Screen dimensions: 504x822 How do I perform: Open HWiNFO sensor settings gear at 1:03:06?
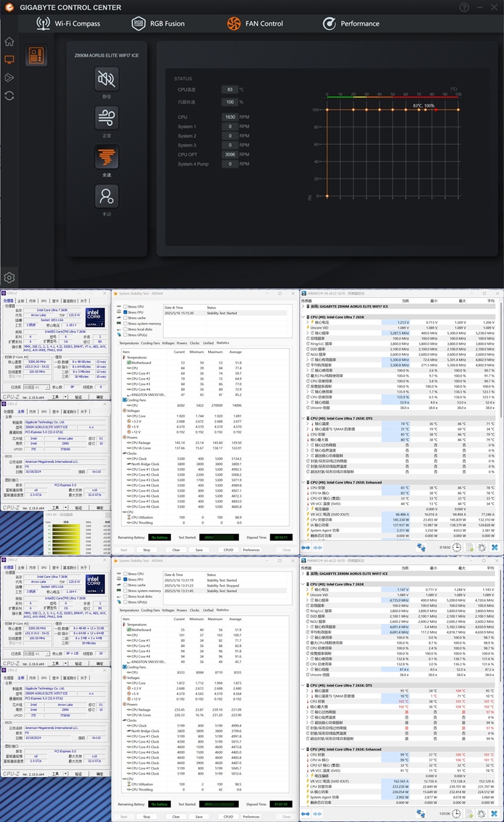(x=482, y=813)
